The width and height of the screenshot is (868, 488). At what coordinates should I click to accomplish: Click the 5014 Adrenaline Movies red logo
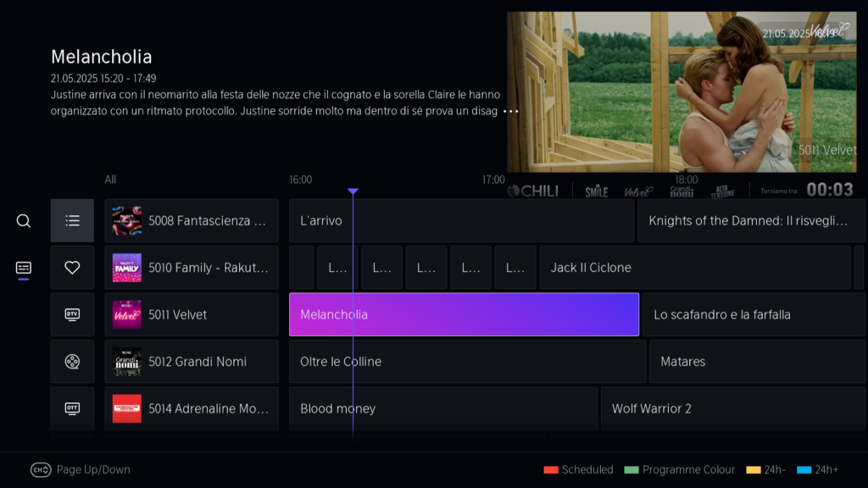(127, 408)
